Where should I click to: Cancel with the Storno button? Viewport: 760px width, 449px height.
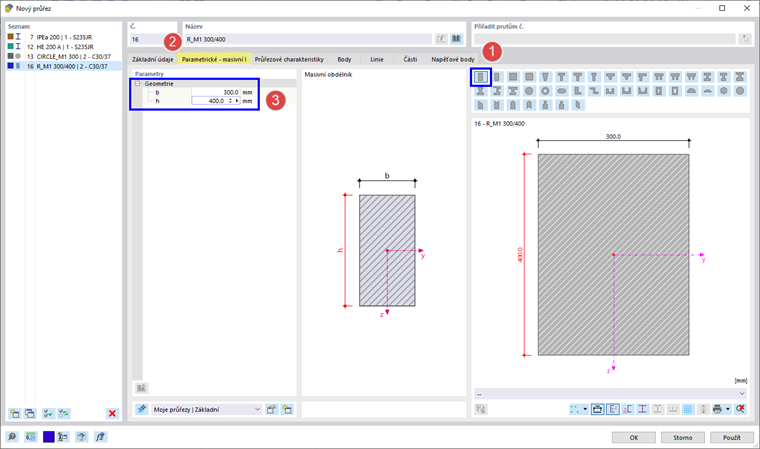(682, 437)
